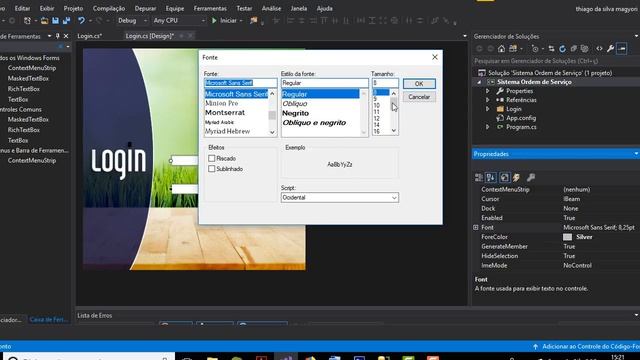
Task: Select size 12 in Tamanho list
Action: 376,118
